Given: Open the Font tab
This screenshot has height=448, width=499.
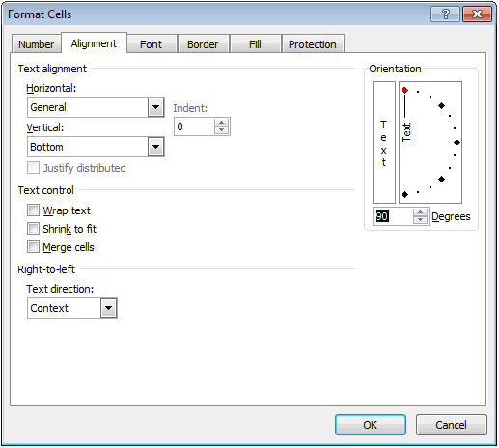Looking at the screenshot, I should (152, 43).
